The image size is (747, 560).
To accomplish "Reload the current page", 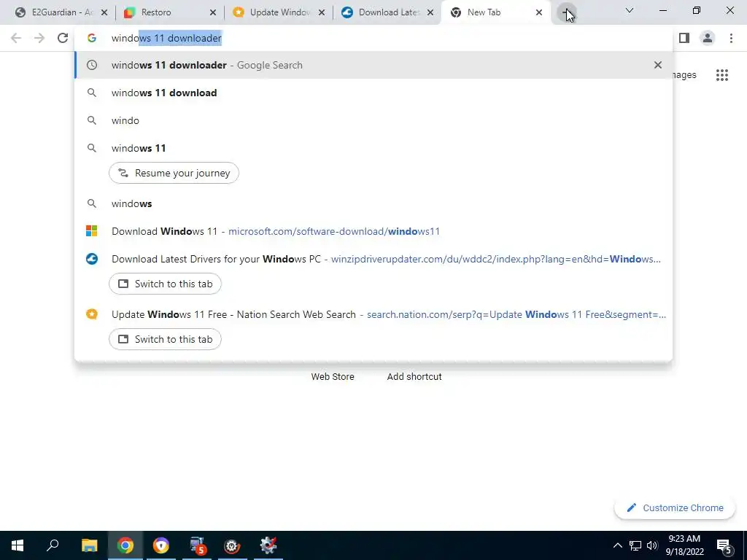I will click(63, 38).
